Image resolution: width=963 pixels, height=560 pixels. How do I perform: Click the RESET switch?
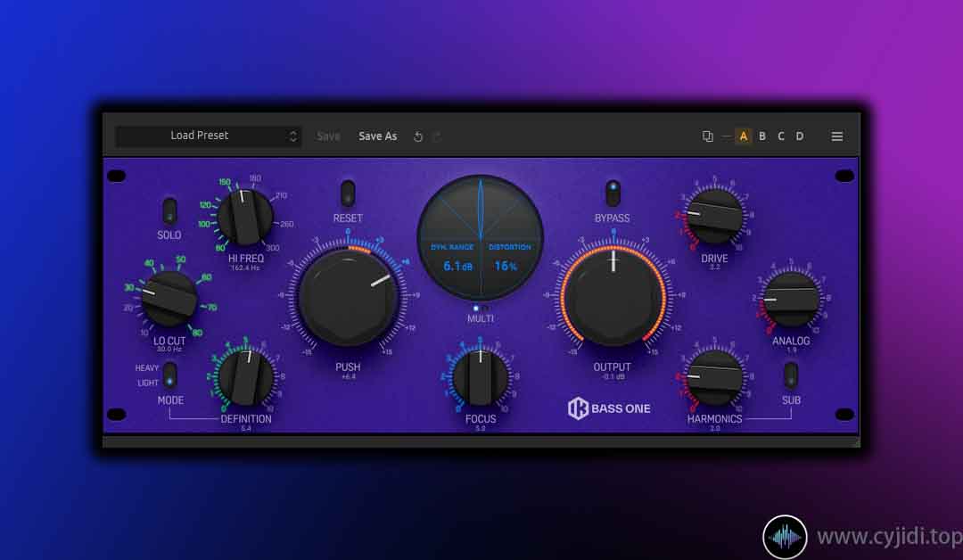click(348, 194)
